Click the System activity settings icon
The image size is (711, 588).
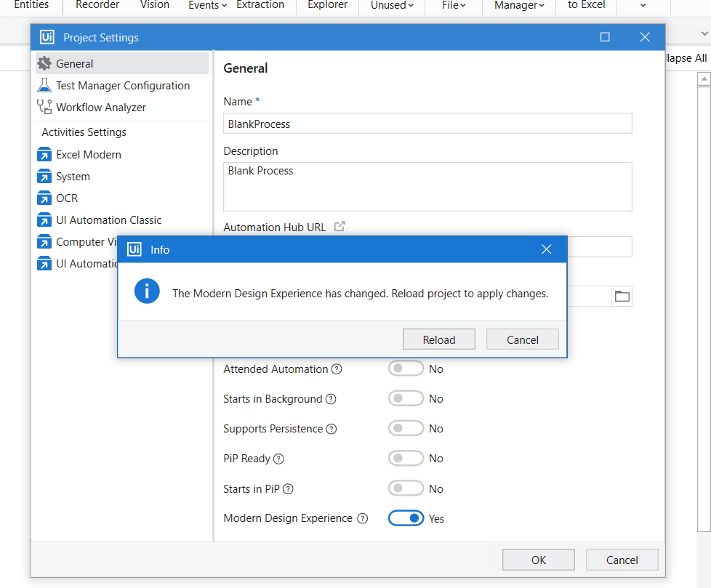(x=44, y=177)
